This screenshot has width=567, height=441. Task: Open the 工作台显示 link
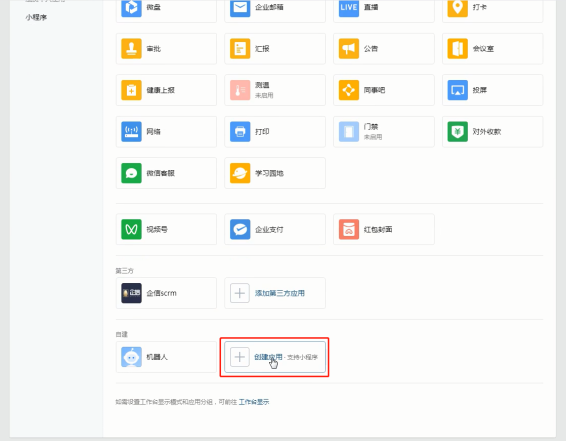point(254,402)
